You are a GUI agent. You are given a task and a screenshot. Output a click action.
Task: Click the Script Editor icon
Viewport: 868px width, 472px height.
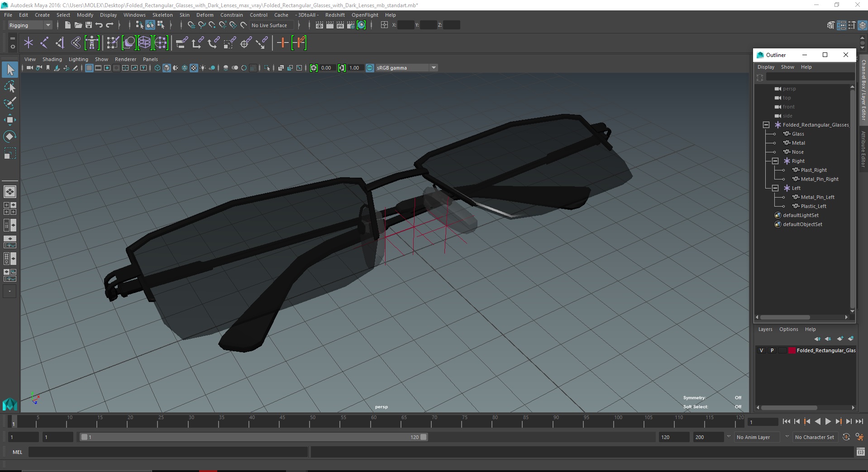(860, 452)
